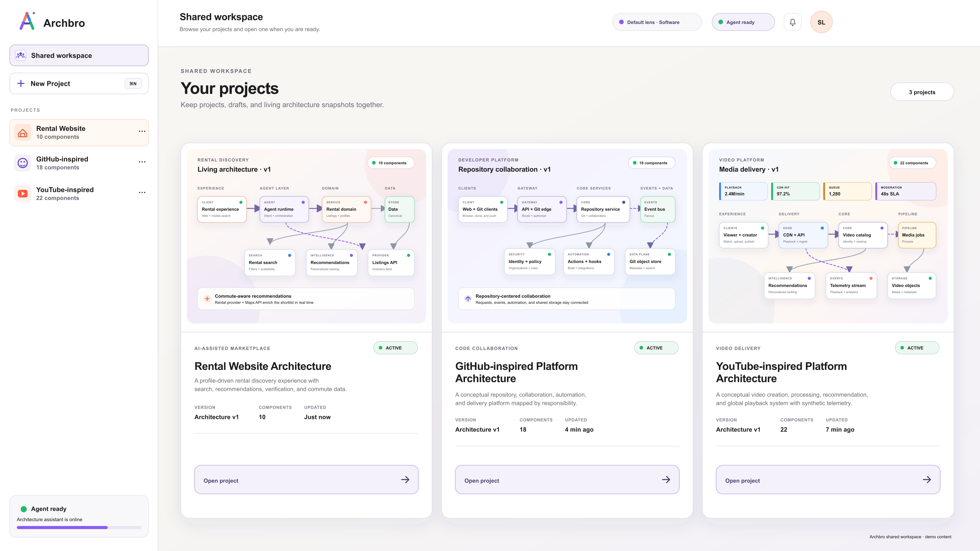Click the GitHub-inspired smiley icon
Screen dimensions: 980x551
pyautogui.click(x=23, y=163)
